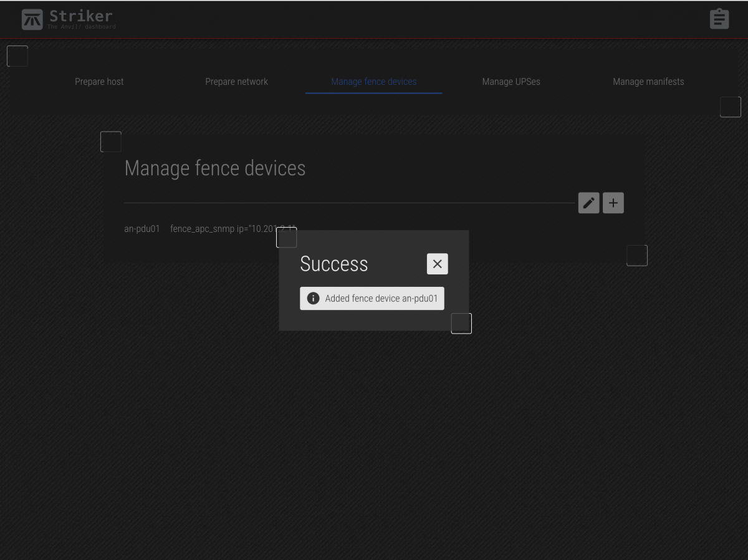Screen dimensions: 748x560
Task: Go to the Manage UPSes tab
Action: pos(511,82)
